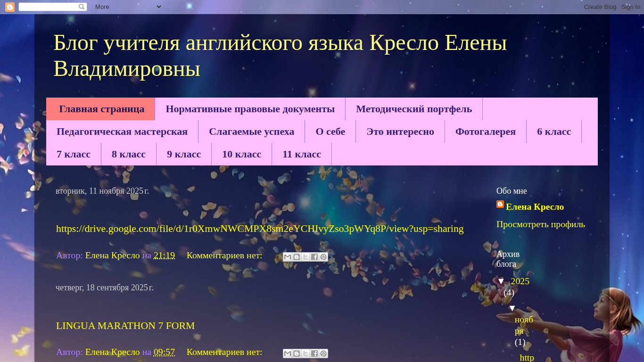Click the Blogger logo icon in navbar

coord(10,7)
